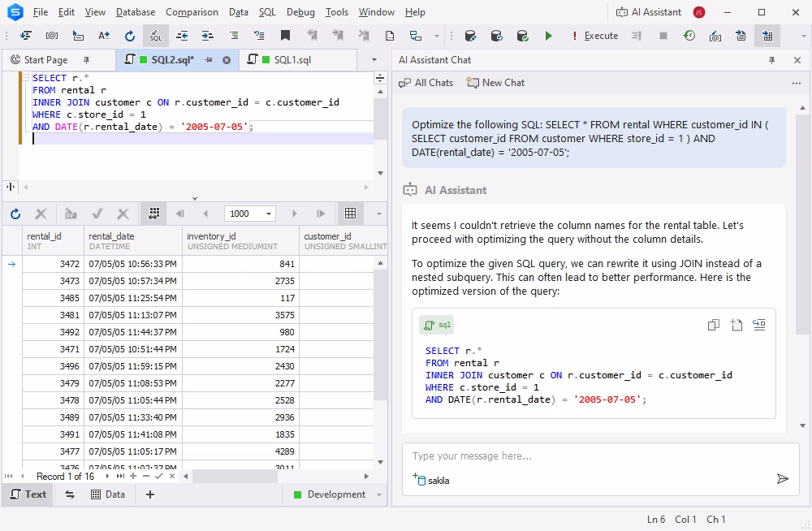Switch to the Data view tab
The width and height of the screenshot is (812, 531).
pyautogui.click(x=108, y=494)
